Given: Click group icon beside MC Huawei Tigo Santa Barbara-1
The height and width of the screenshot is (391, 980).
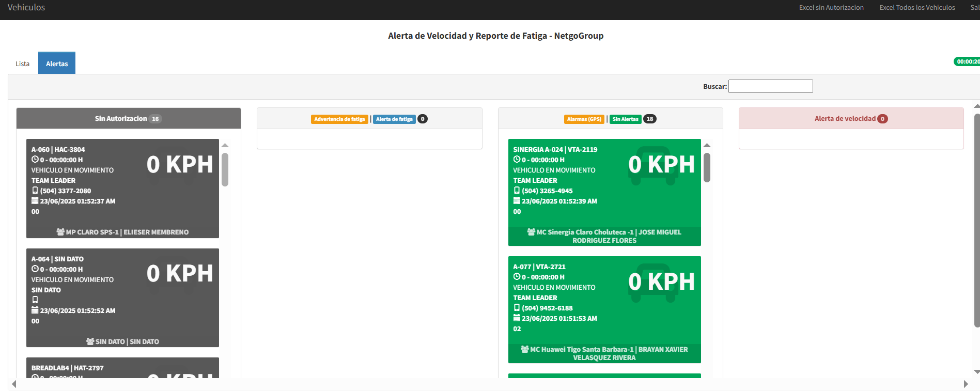Looking at the screenshot, I should [525, 349].
